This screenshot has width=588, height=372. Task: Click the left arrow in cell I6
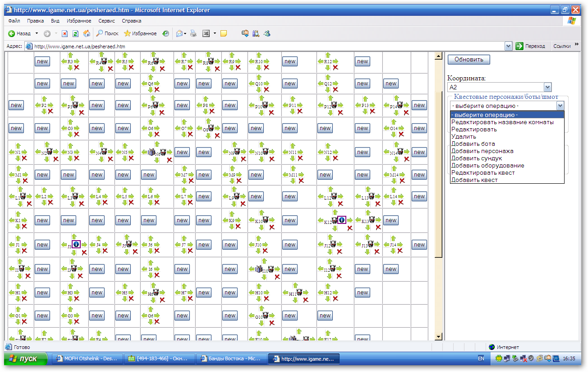click(144, 269)
